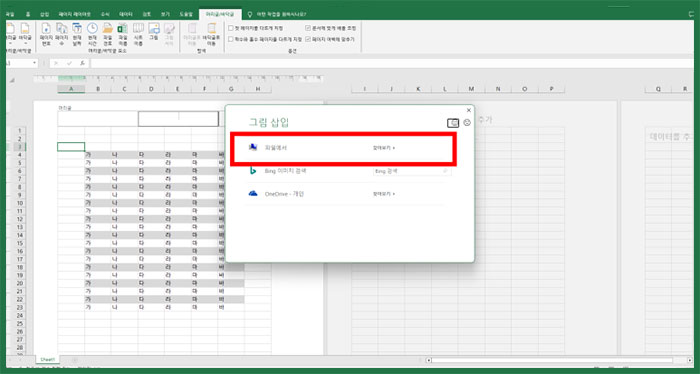Viewport: 700px width, 374px height.
Task: Click the fx Insert Function icon
Action: (x=82, y=63)
